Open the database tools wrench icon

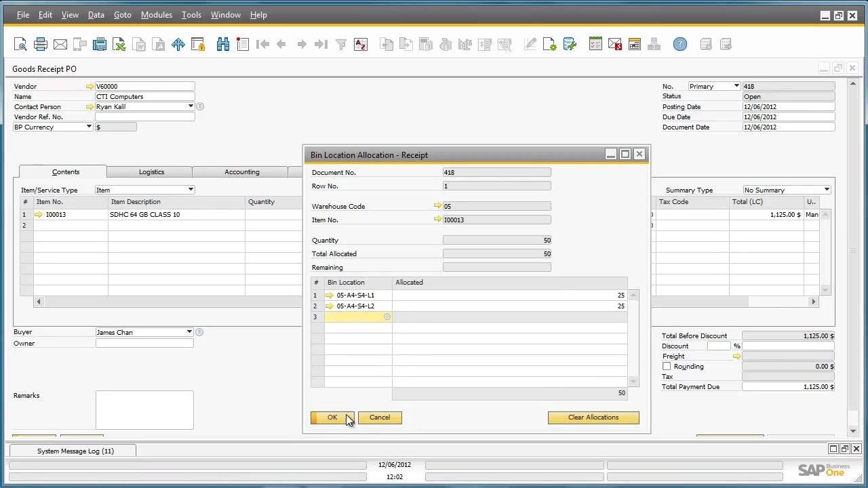tap(570, 45)
